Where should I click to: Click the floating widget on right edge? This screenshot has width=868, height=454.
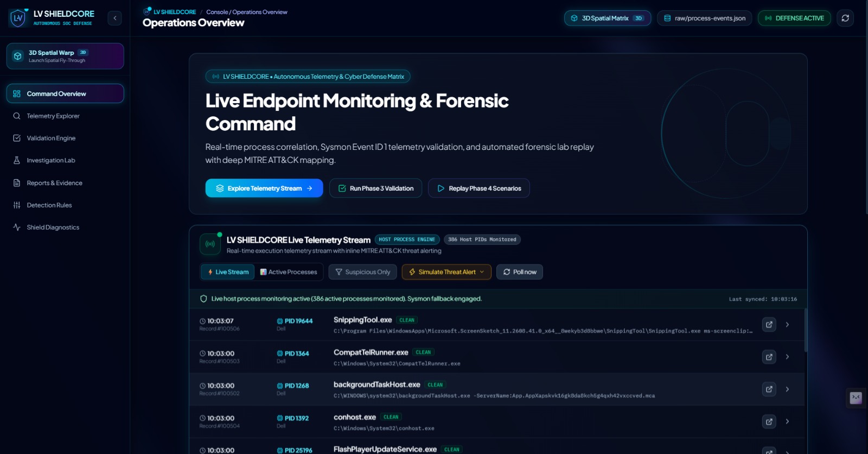pos(856,398)
